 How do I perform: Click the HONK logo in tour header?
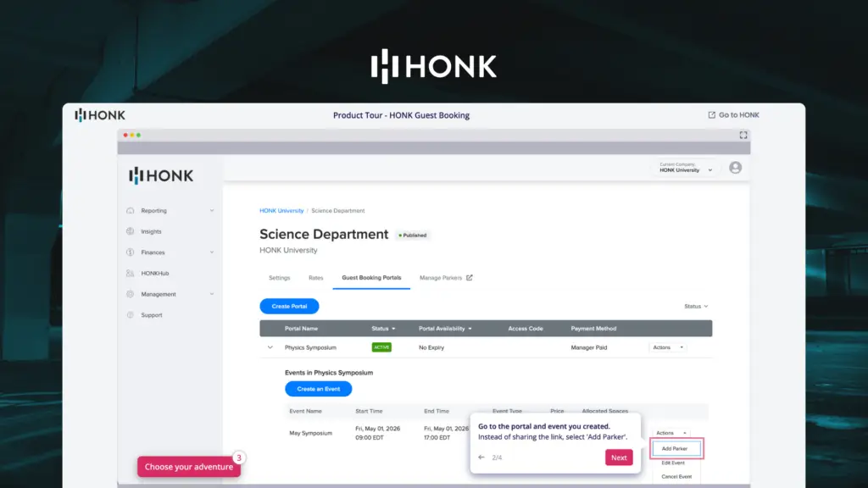point(100,115)
